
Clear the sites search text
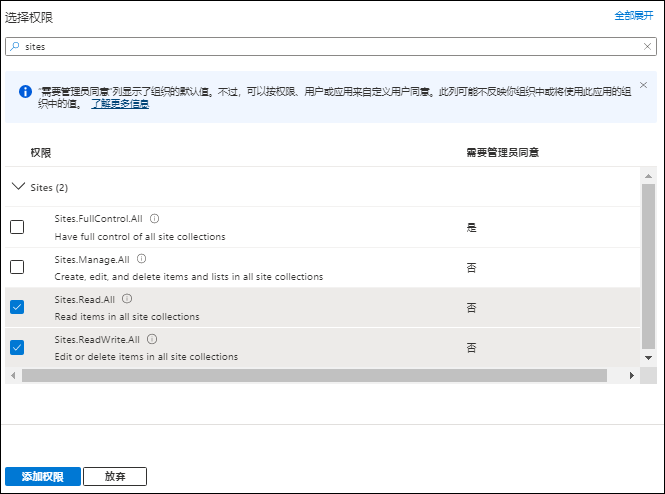coord(647,47)
